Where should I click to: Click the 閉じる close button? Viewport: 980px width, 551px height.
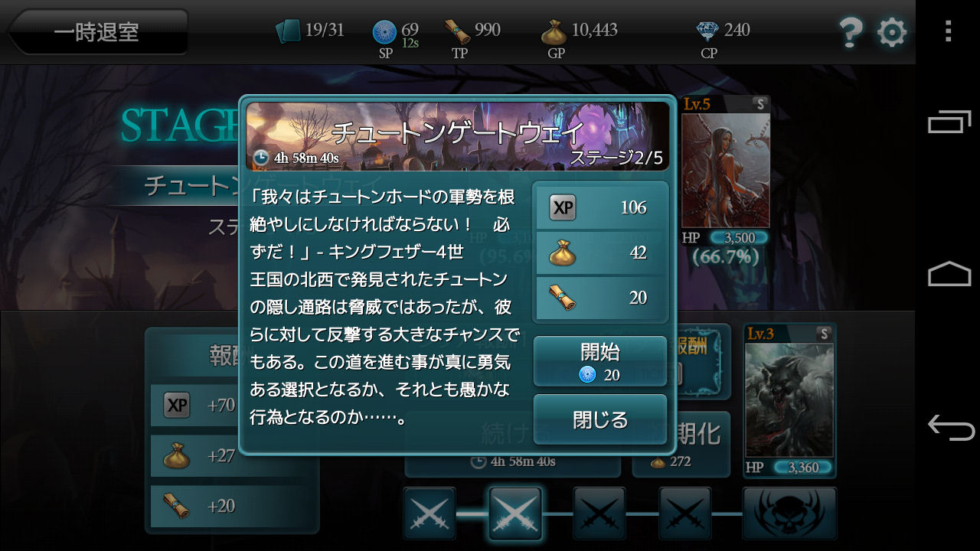pos(600,419)
